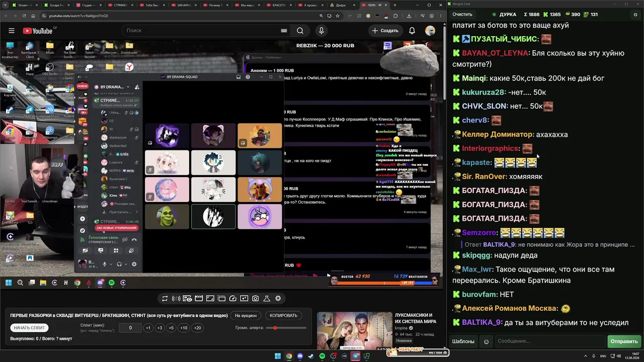Click the YouTube search magnifier button
Viewport: 644px width, 362px height.
[x=300, y=31]
